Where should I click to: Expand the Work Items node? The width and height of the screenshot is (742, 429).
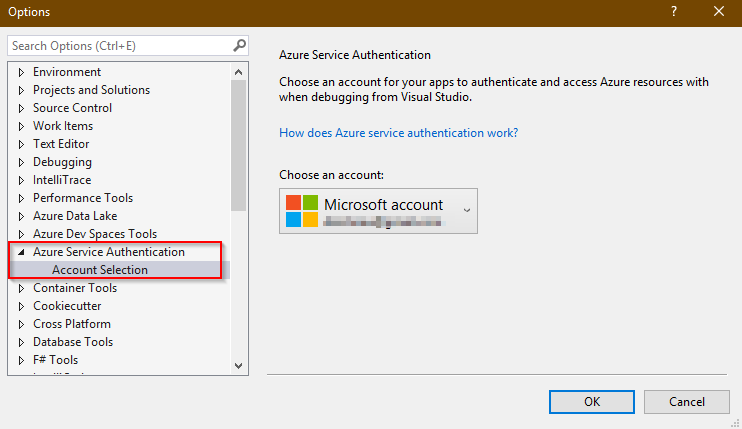pyautogui.click(x=21, y=126)
